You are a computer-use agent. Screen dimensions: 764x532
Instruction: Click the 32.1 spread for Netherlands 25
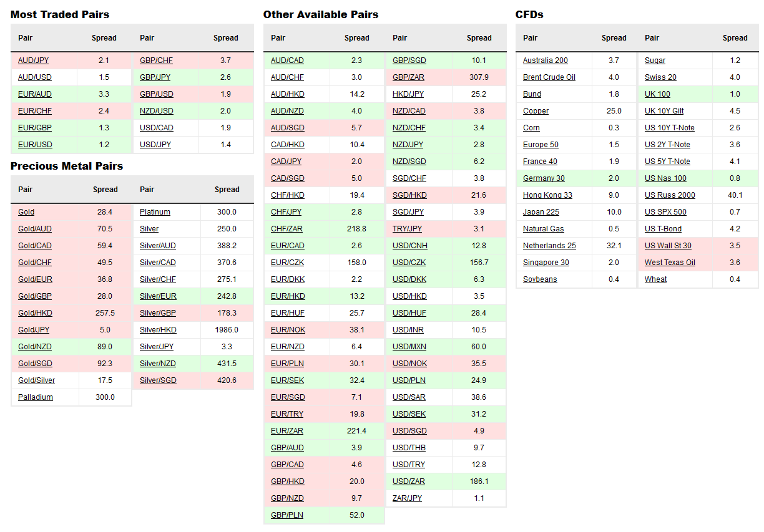(x=614, y=246)
